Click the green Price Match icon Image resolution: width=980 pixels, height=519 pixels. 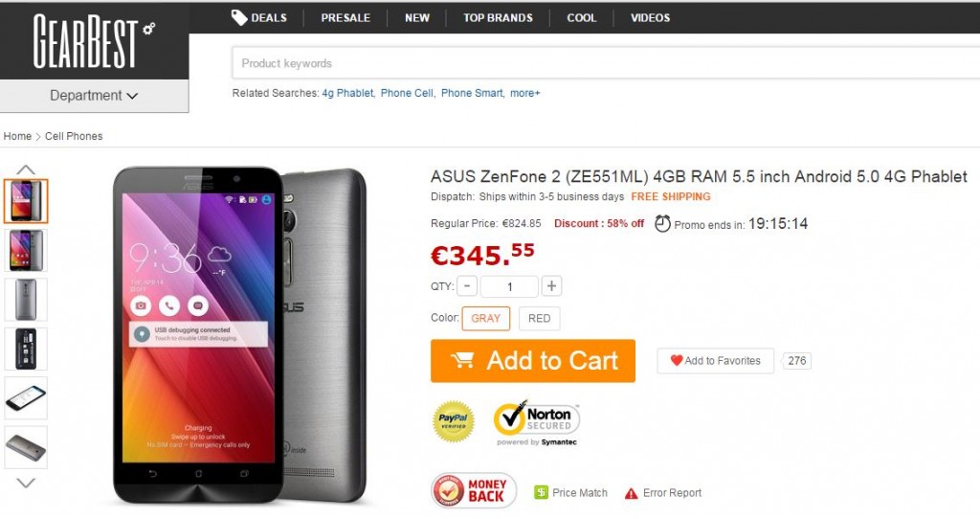click(541, 493)
